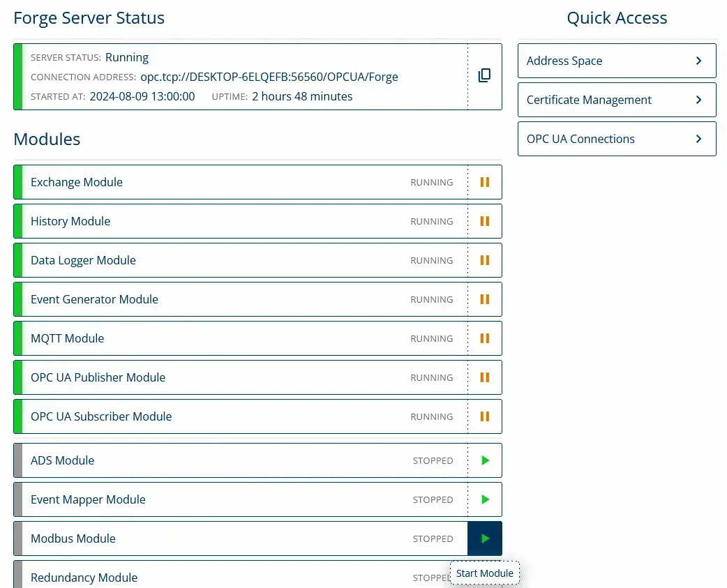
Task: Pause the Exchange Module
Action: coord(484,182)
